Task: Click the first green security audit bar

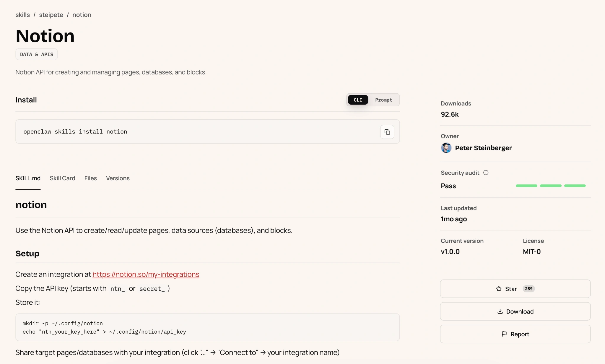Action: pyautogui.click(x=526, y=186)
